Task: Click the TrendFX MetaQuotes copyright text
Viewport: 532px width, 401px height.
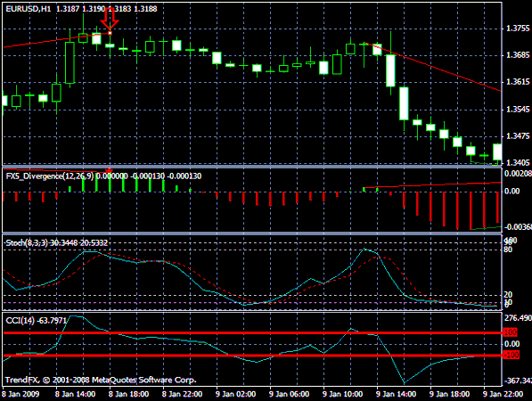Action: click(101, 380)
